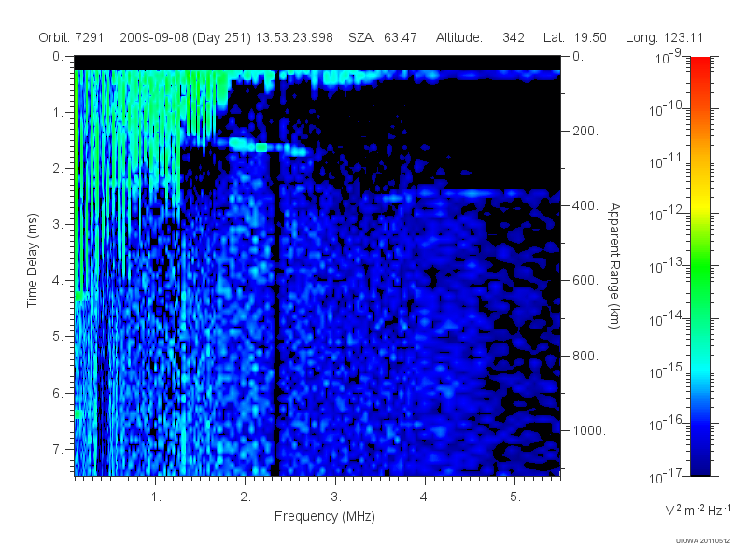Click the 'Long: 123.11' text

click(664, 37)
